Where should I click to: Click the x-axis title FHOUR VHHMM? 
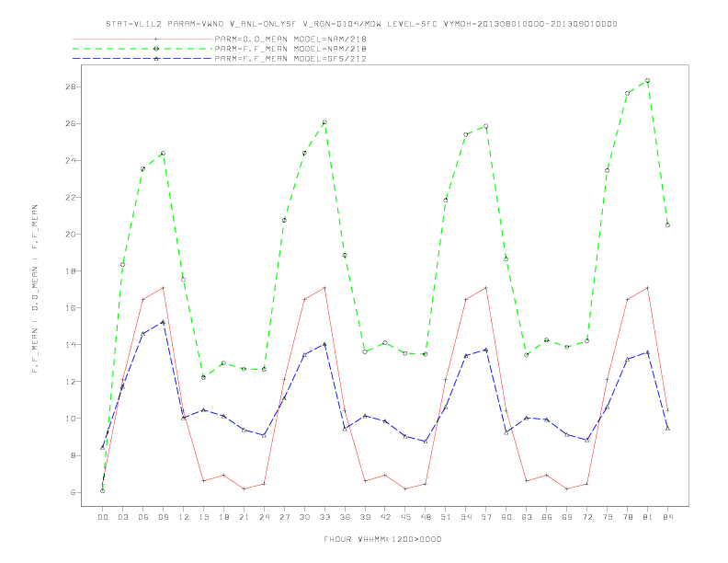tap(382, 539)
